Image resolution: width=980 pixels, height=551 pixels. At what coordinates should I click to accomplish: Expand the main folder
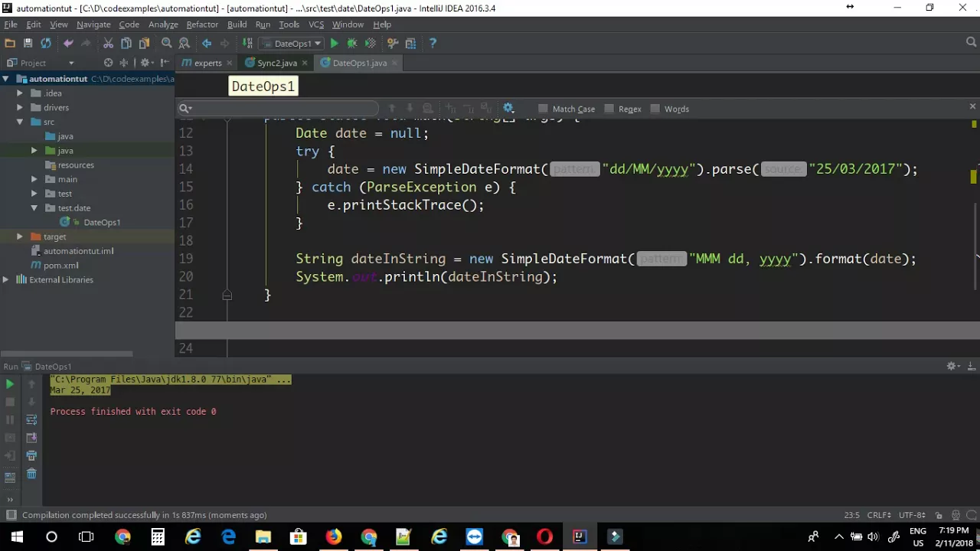(34, 180)
